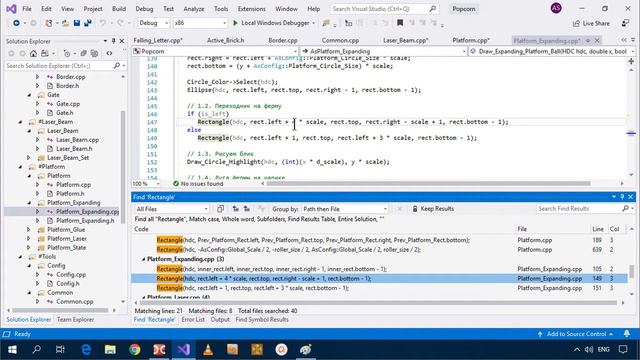Click the pending changes filter clock icon
Screen dimensions: 640x360
click(x=67, y=53)
